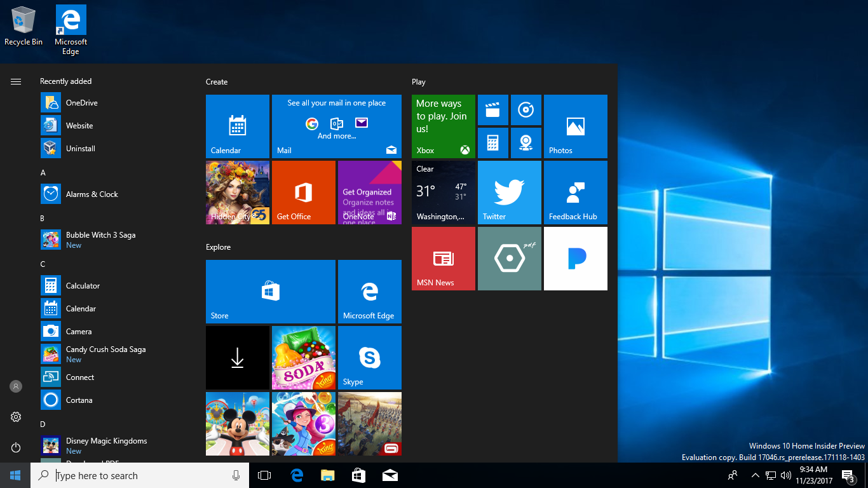The image size is (868, 488).
Task: Open Candy Crush Soda Saga in app list
Action: [x=114, y=355]
